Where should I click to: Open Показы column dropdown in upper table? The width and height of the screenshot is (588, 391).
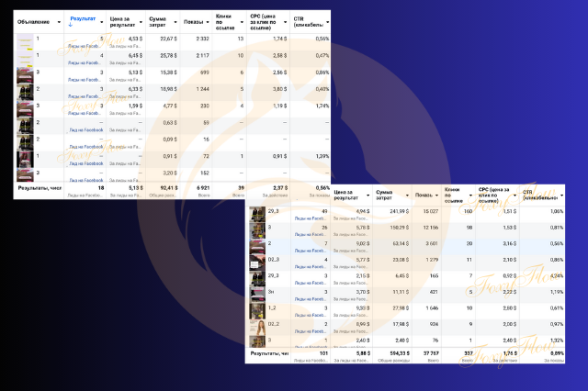[208, 22]
